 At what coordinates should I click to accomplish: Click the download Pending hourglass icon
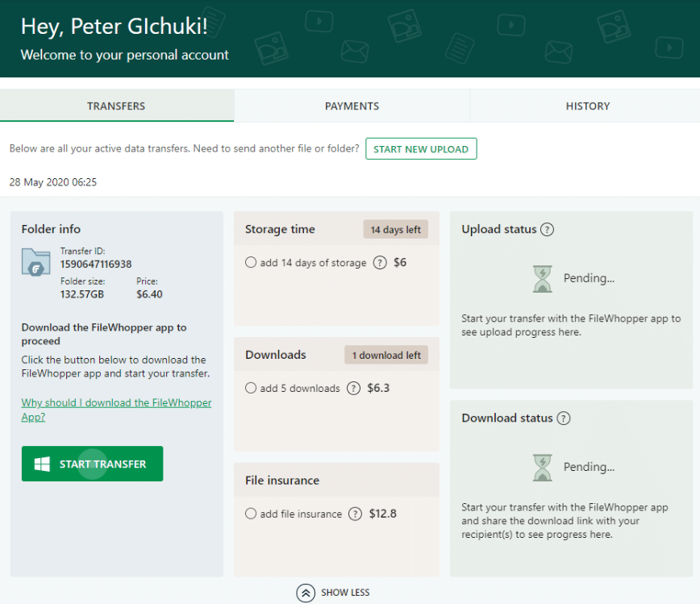point(543,468)
